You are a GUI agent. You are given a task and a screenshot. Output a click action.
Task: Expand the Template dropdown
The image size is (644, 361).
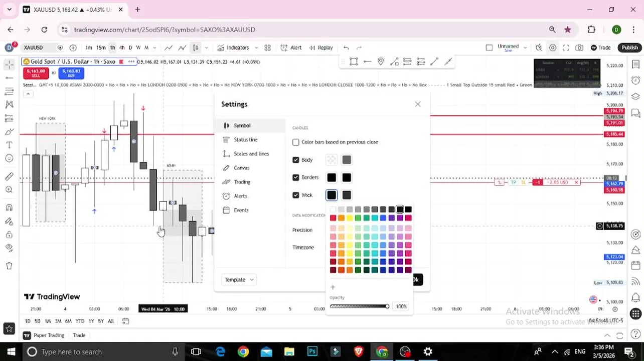239,280
